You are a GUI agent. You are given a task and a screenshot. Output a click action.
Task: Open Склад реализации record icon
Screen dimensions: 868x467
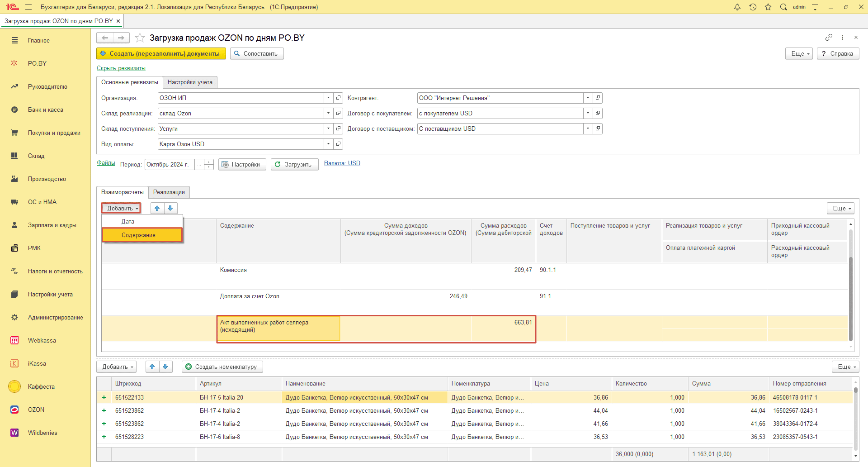pyautogui.click(x=338, y=113)
